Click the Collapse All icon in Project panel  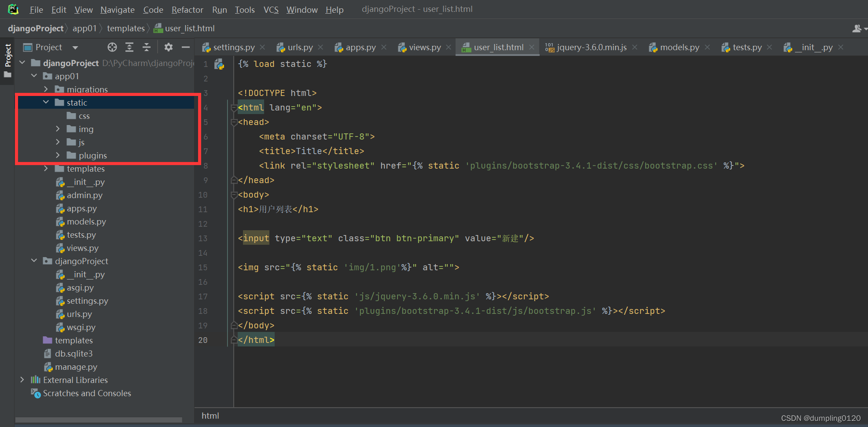(x=147, y=47)
